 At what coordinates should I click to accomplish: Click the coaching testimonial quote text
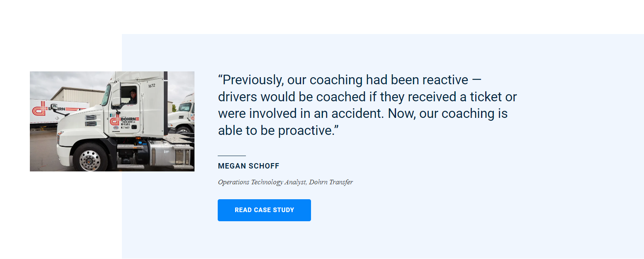pos(367,105)
